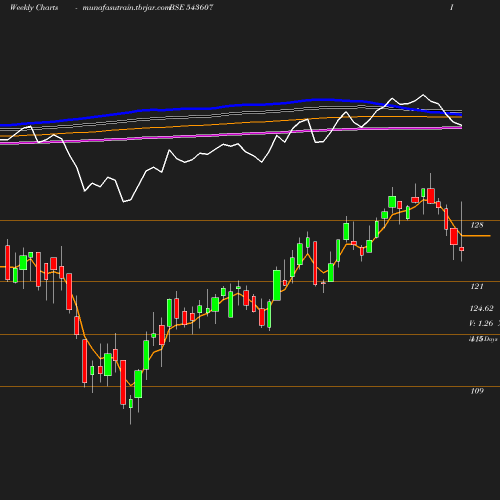Click the 124.62 closing price value
Image resolution: width=500 pixels, height=500 pixels.
tap(482, 308)
